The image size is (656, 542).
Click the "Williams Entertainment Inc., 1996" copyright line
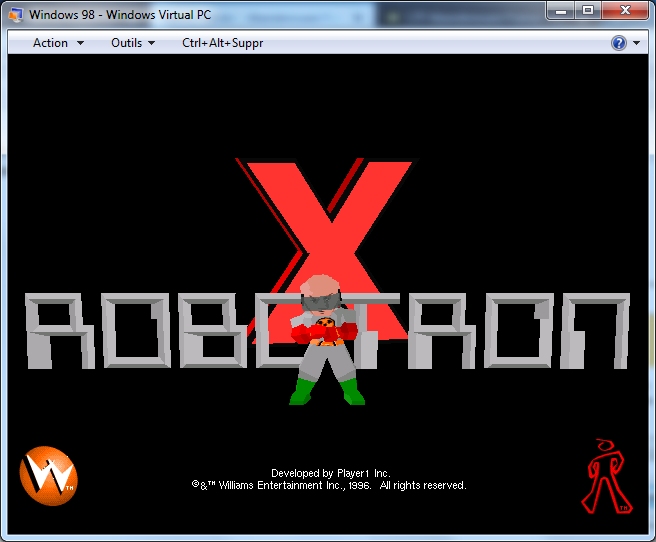tap(329, 485)
